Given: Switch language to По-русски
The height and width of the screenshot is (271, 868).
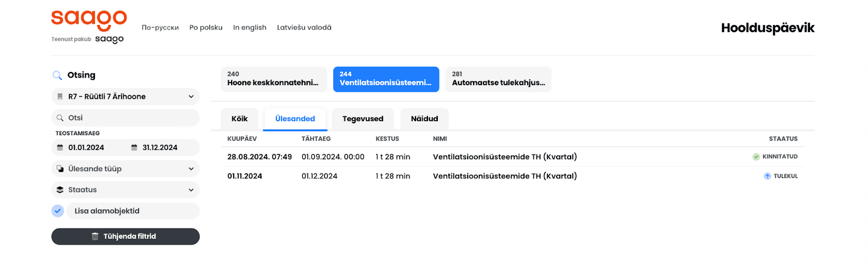Looking at the screenshot, I should pos(160,28).
